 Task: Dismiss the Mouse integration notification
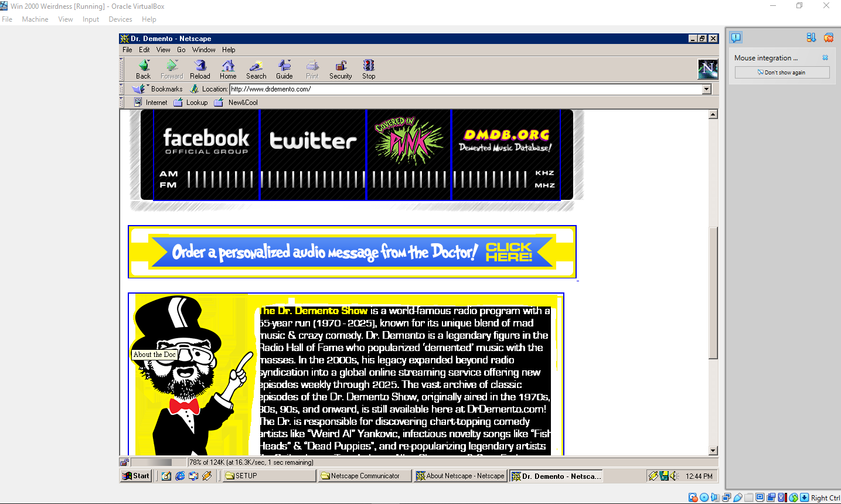[x=825, y=57]
